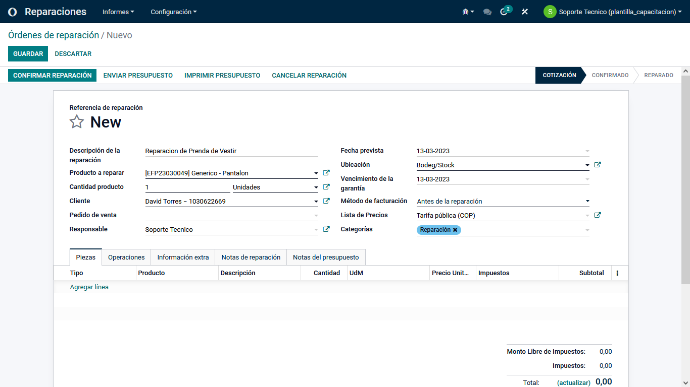Expand Categorías dropdown arrow
This screenshot has width=690, height=387.
[x=587, y=230]
